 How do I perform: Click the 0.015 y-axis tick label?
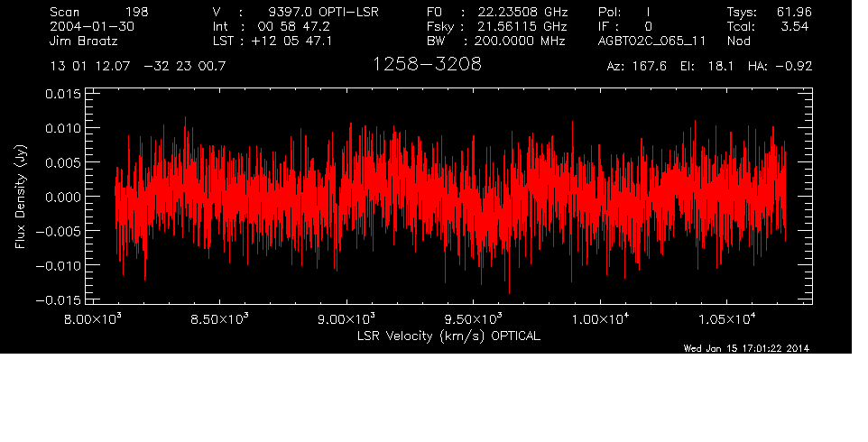tap(62, 94)
